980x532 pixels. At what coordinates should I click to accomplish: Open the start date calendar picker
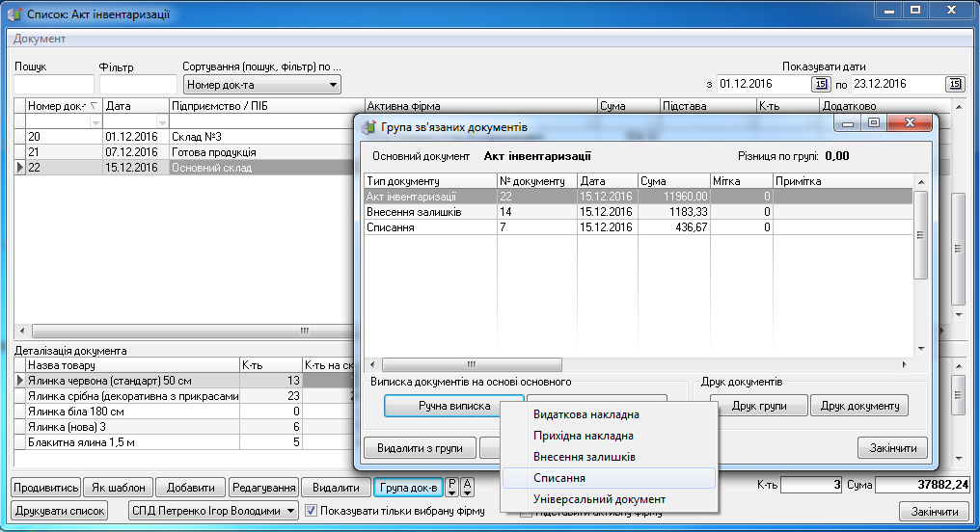[821, 84]
